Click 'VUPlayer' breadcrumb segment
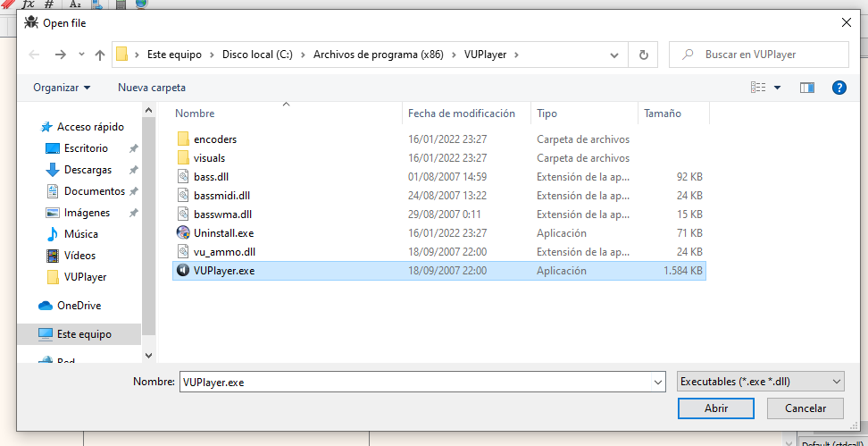Screen dimensions: 868x446 (486, 55)
